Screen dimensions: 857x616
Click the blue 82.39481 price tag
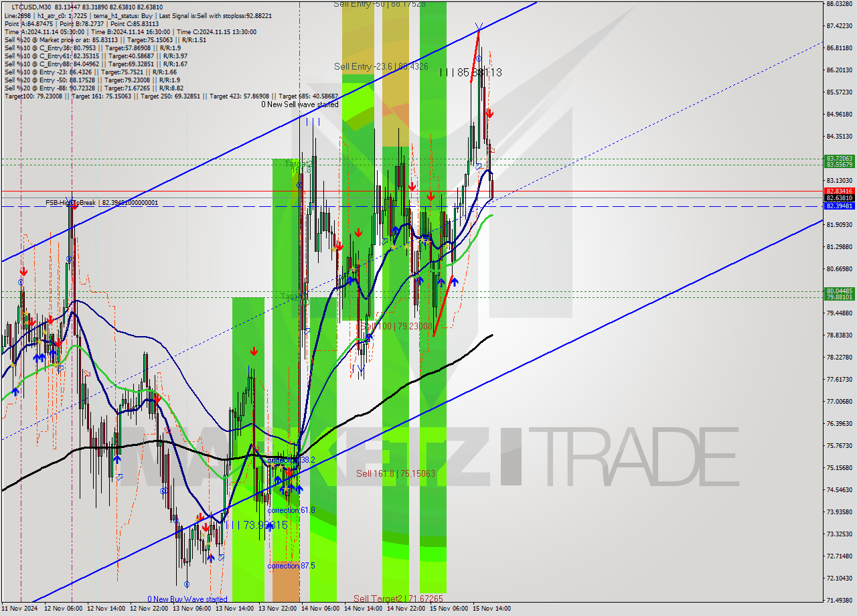point(839,206)
